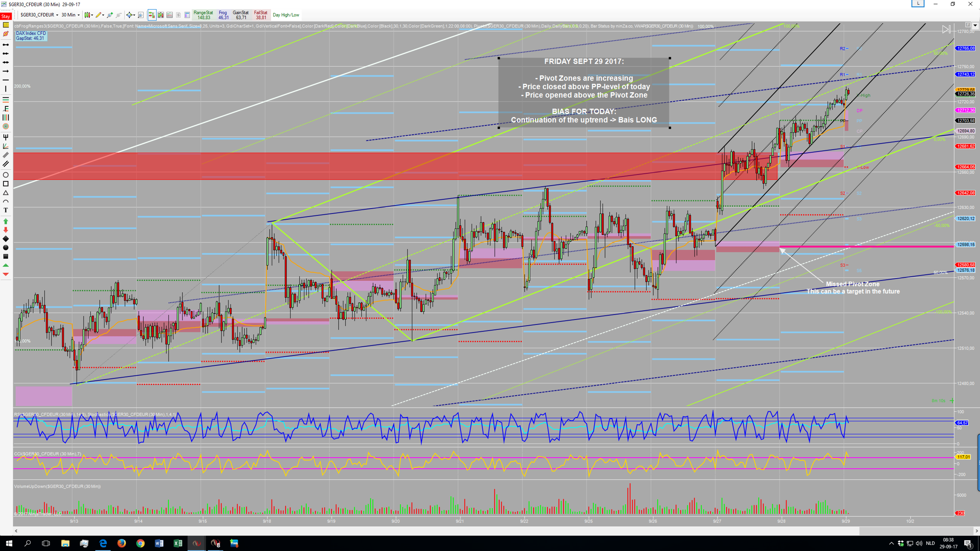Select the red Triangle Down marker tool
Screen dimensions: 980x551
(6, 274)
